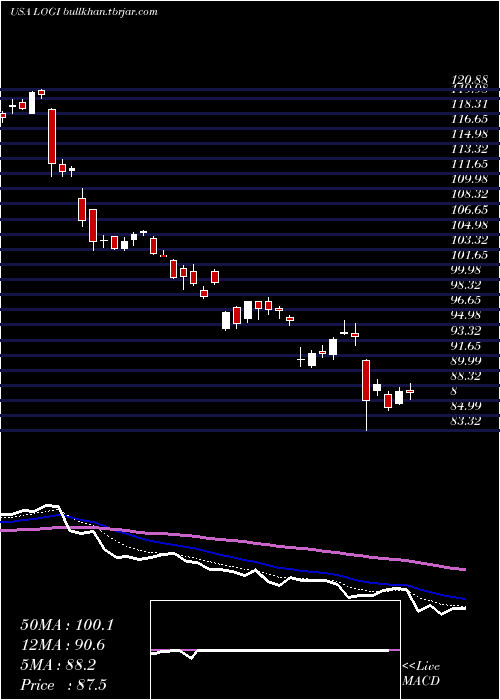Viewport: 500px width, 700px height.
Task: Select the 101.65 price axis label
Action: 470,255
